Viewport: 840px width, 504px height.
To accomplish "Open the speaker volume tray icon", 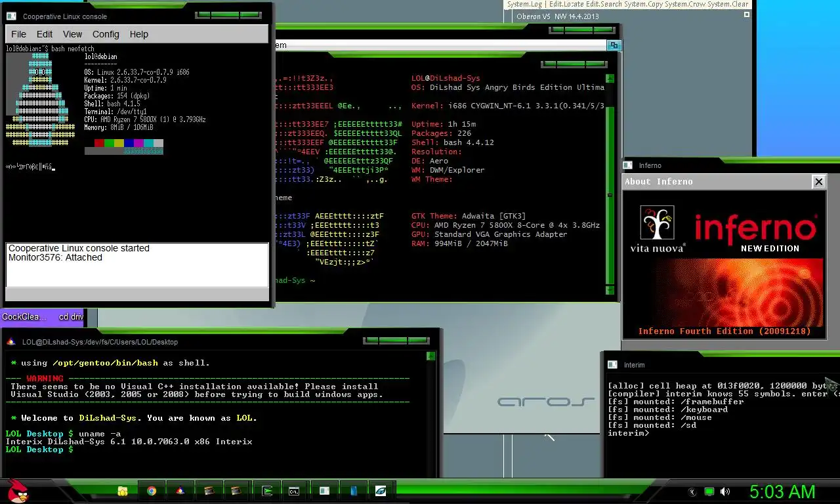I will (724, 492).
